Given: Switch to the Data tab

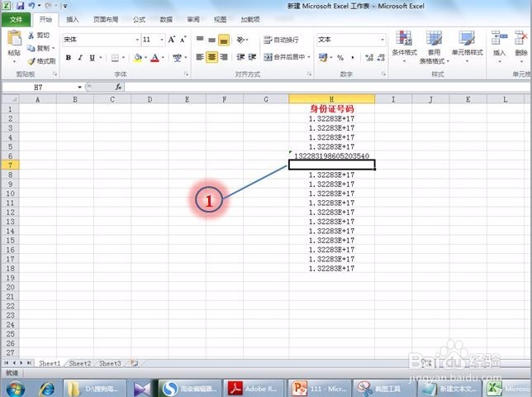Looking at the screenshot, I should 166,20.
